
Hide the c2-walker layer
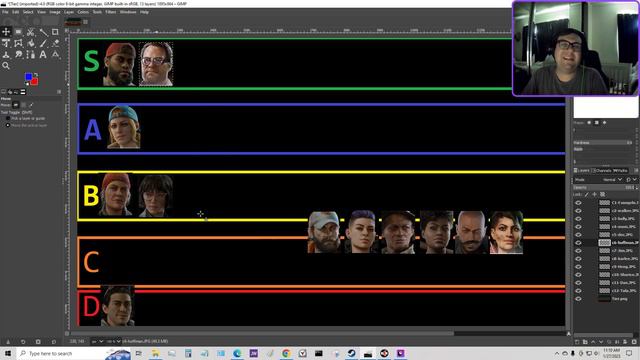[x=578, y=211]
